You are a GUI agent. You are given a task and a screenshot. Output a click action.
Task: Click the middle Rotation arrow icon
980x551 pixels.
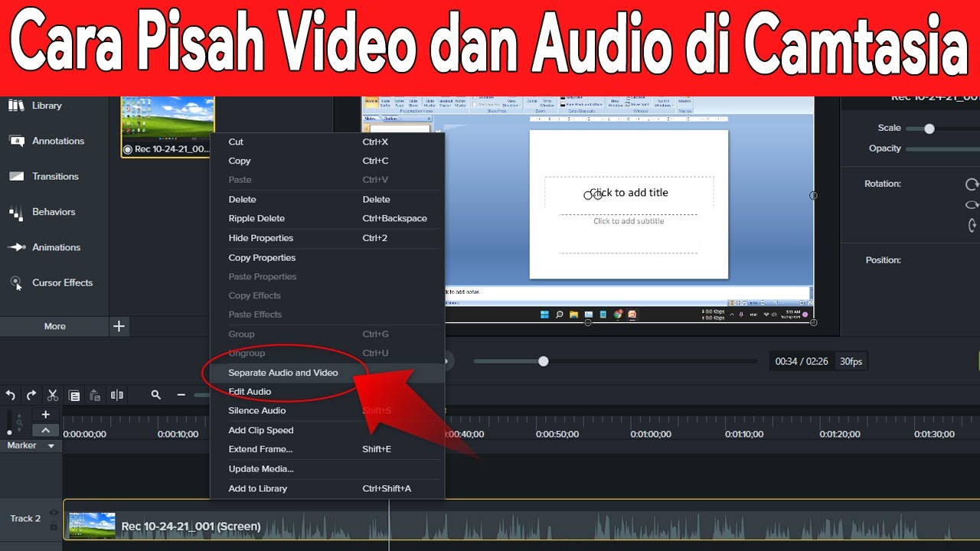[x=972, y=204]
